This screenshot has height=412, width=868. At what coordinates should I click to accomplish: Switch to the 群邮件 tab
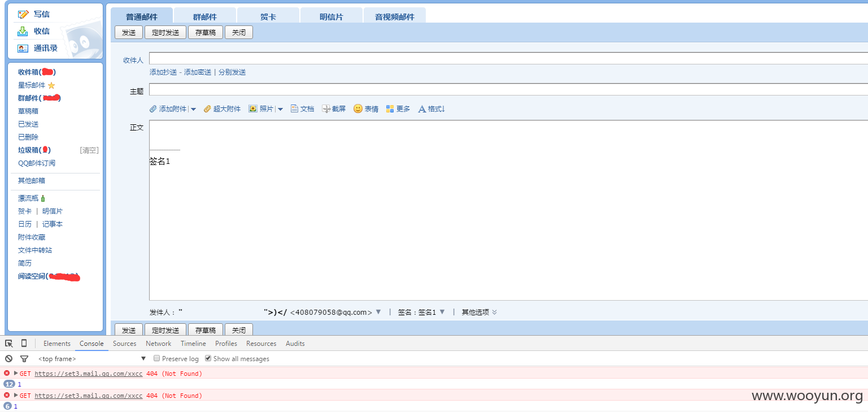tap(205, 16)
